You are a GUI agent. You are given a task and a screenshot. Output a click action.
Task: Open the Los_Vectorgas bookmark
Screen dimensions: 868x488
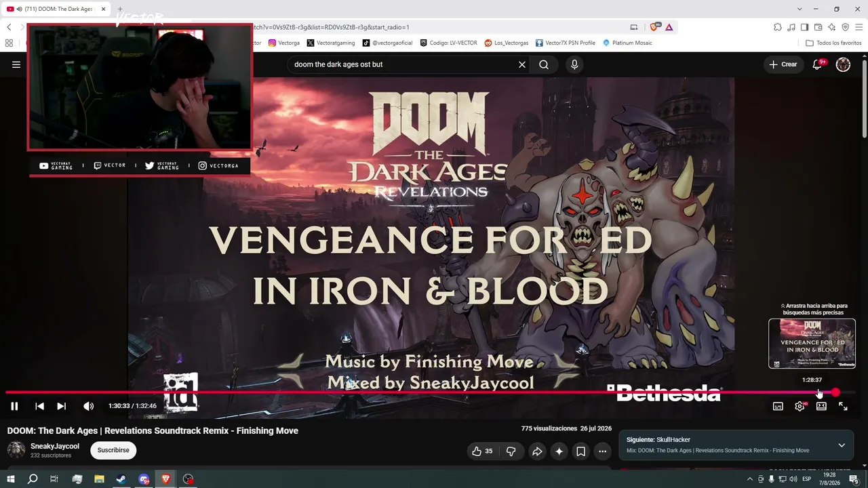click(x=507, y=43)
